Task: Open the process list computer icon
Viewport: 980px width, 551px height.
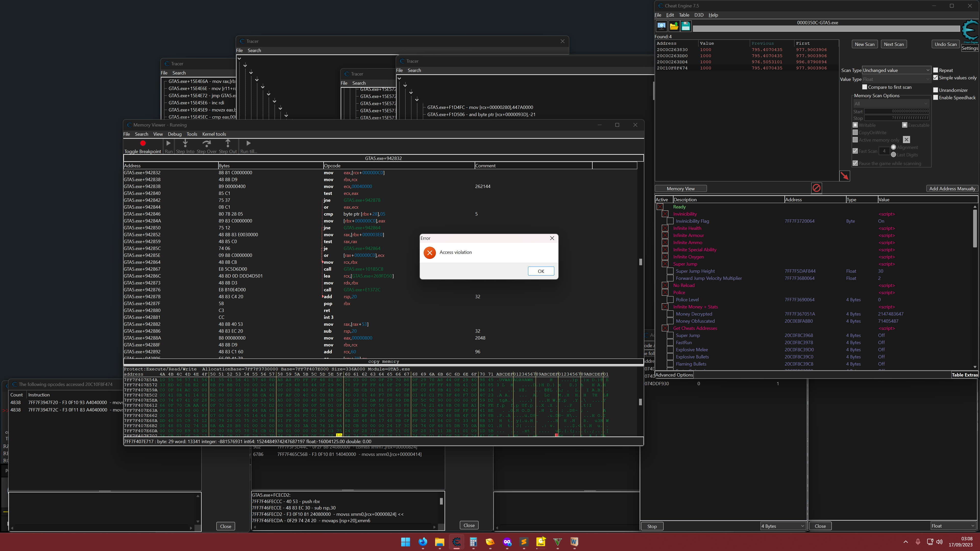Action: (x=661, y=26)
